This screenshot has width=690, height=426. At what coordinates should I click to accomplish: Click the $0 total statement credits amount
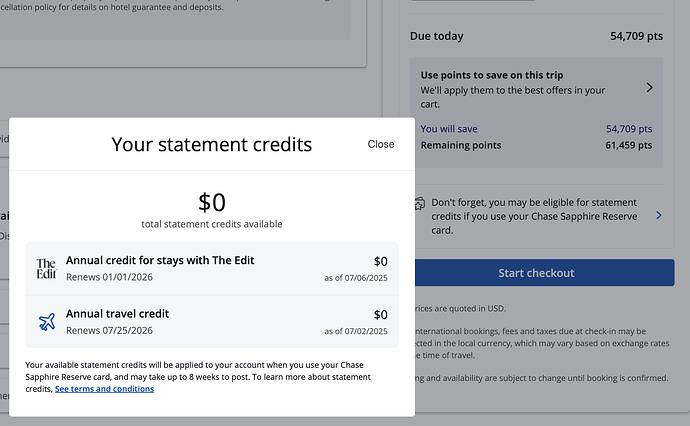(212, 202)
